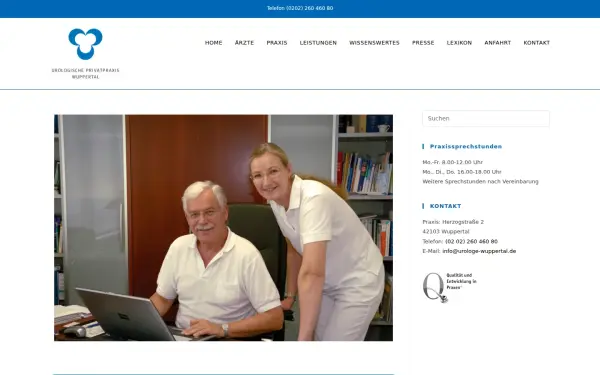Click the photo of the two doctors
Image resolution: width=600 pixels, height=375 pixels.
tap(223, 228)
